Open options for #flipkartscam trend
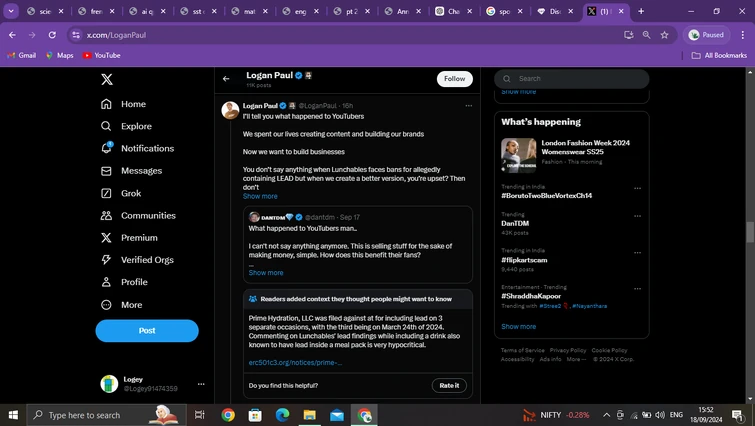The image size is (755, 426). pyautogui.click(x=638, y=253)
